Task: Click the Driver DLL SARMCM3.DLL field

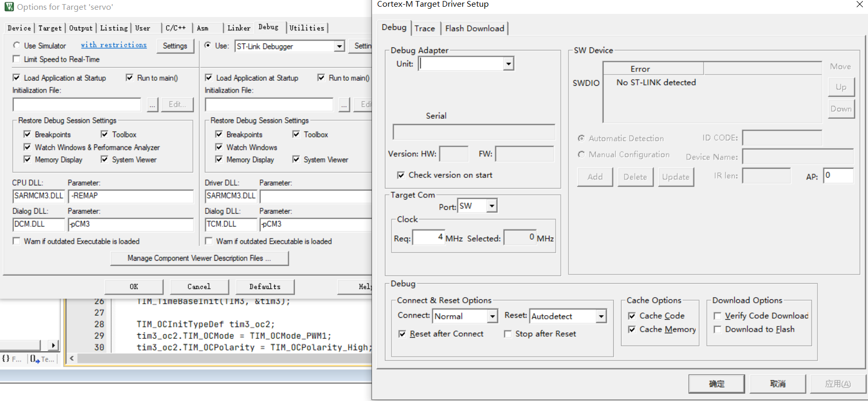Action: pyautogui.click(x=231, y=196)
